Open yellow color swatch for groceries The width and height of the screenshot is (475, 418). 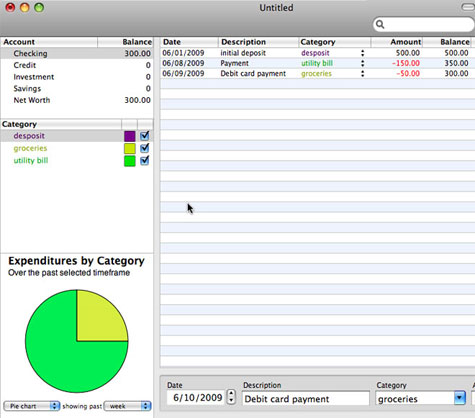point(130,148)
